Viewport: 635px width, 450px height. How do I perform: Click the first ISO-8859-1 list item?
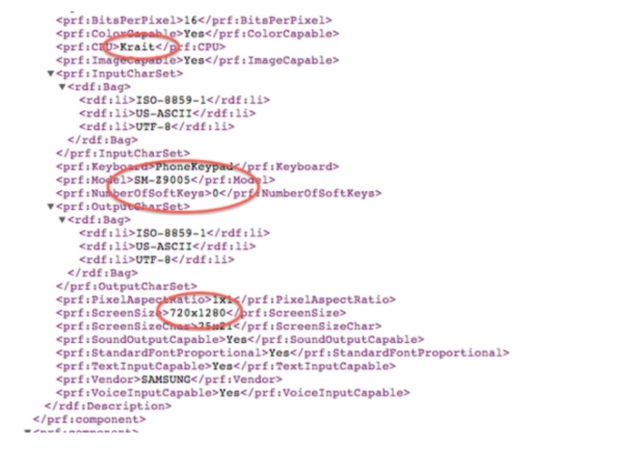[175, 100]
